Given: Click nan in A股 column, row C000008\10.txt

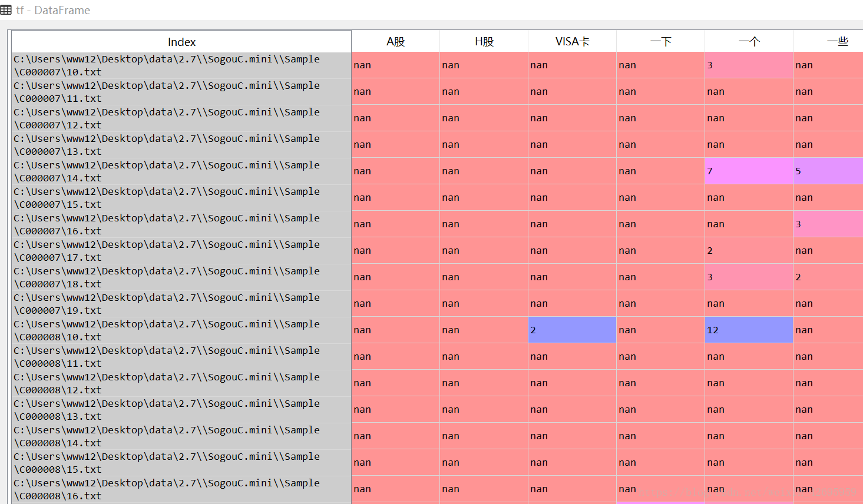Looking at the screenshot, I should [x=396, y=330].
